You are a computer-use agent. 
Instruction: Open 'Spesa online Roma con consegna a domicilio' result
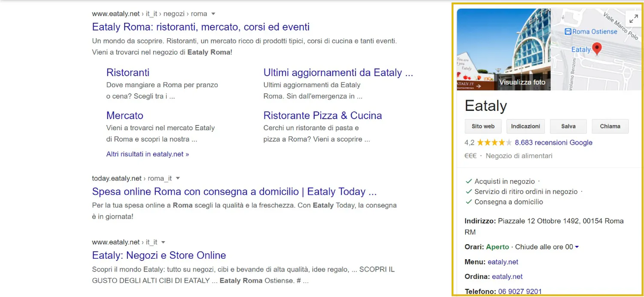coord(234,191)
